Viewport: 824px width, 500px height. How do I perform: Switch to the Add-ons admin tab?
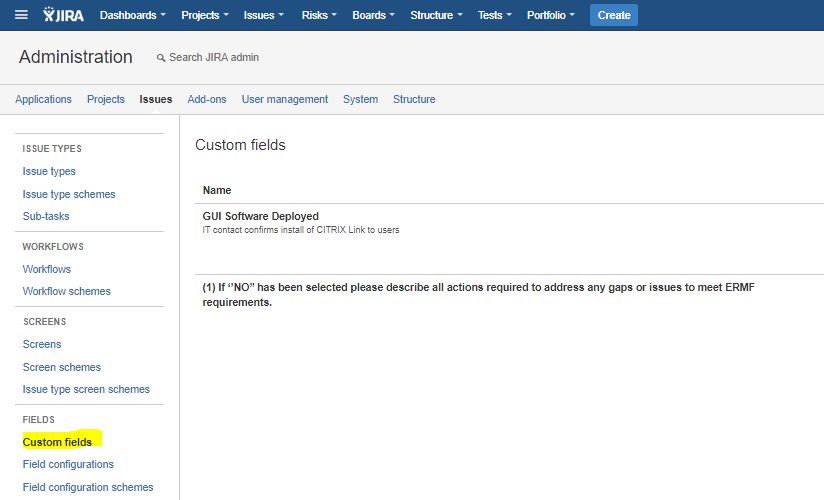(x=207, y=99)
